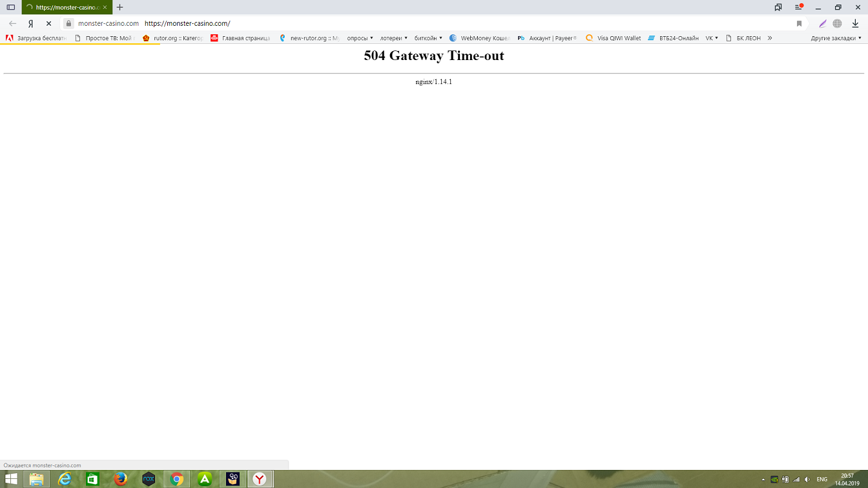
Task: Click the globe extension icon
Action: (x=837, y=23)
